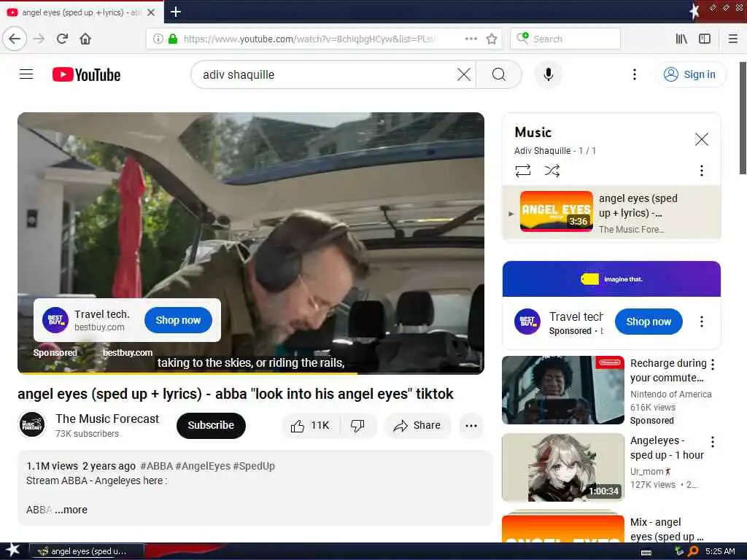The width and height of the screenshot is (747, 560).
Task: Click Best Buy logo in video ad overlay
Action: 55,320
